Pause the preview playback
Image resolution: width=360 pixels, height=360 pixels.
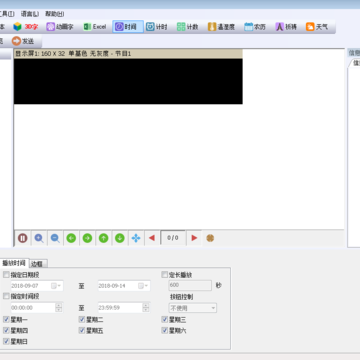23,238
